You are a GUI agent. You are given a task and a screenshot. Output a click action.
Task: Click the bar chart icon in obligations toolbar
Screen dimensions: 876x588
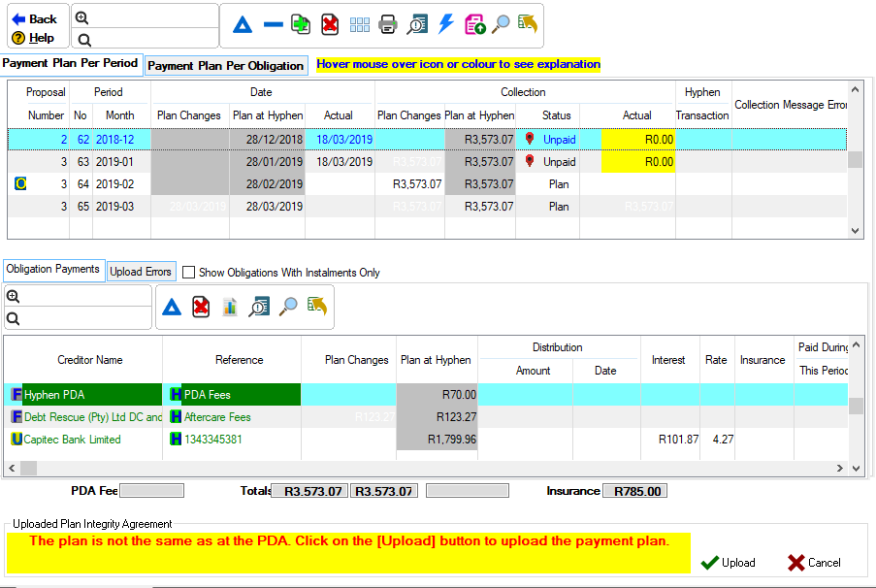tap(230, 307)
